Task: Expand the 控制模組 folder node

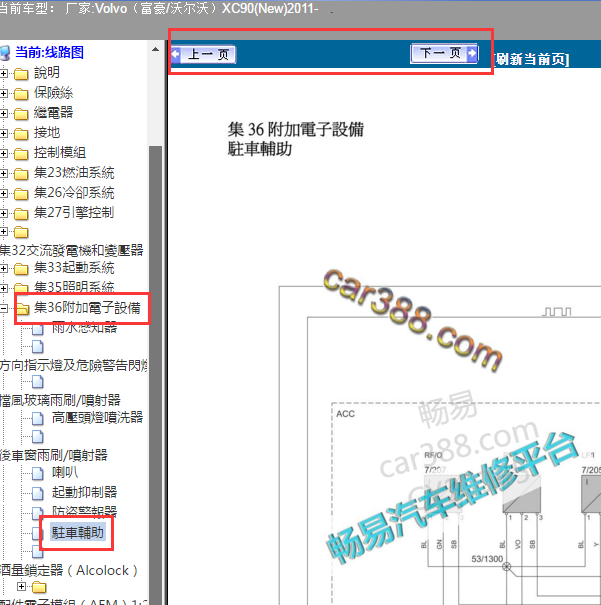Action: tap(3, 153)
